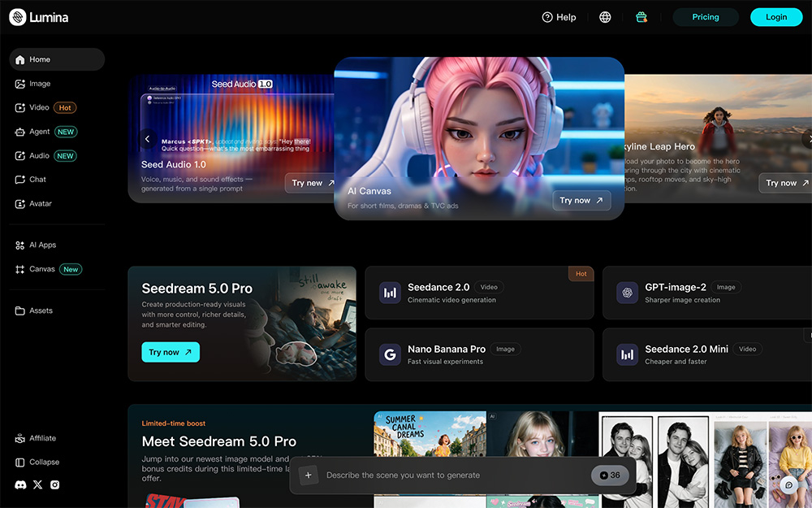Select the Seedance 2.0 model card
The width and height of the screenshot is (812, 508).
[479, 293]
